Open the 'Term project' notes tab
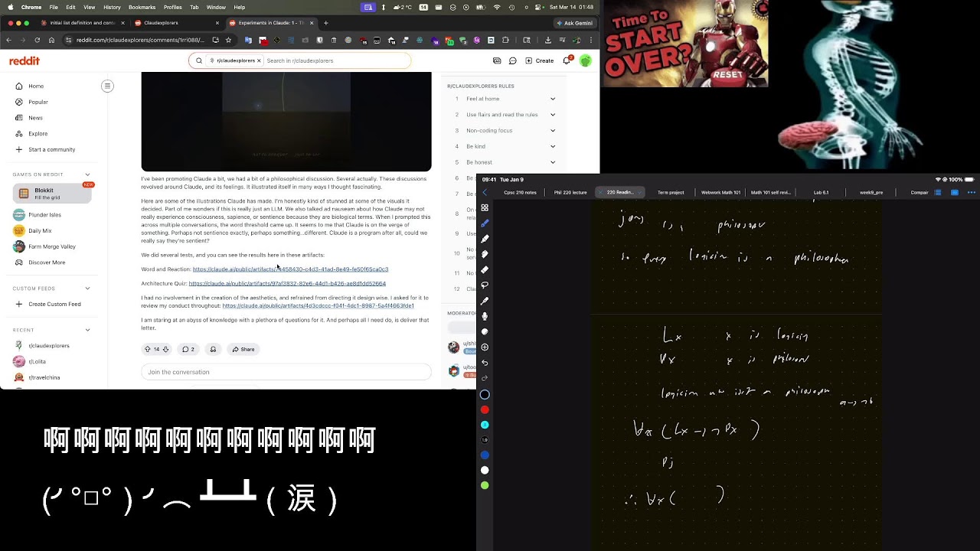Viewport: 980px width, 551px height. 671,193
